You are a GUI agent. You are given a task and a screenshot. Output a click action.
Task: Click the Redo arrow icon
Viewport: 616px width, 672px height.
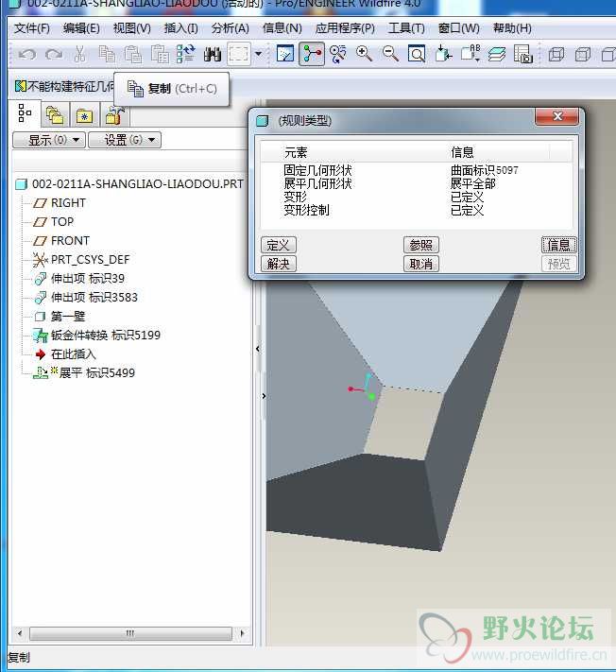54,55
